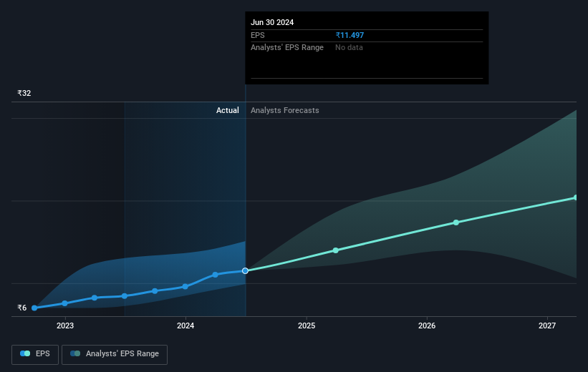Click the 2024 x-axis label
The image size is (588, 372).
[x=185, y=326]
